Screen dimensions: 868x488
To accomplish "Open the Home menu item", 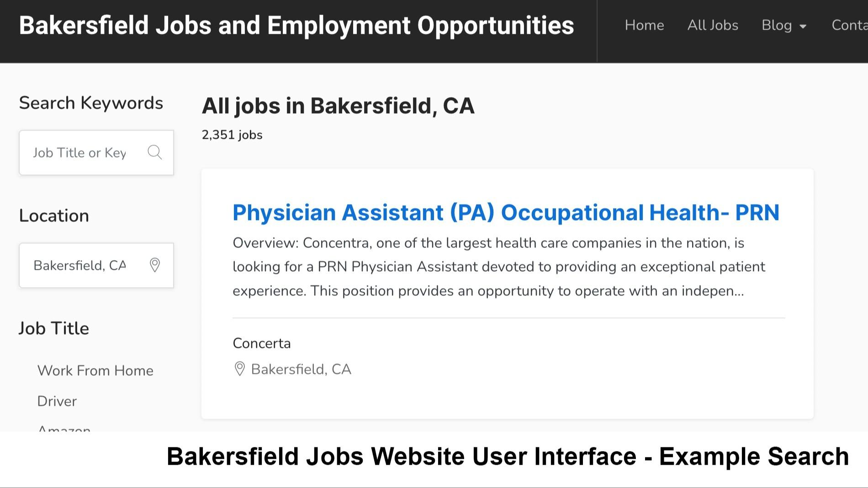I will coord(644,25).
